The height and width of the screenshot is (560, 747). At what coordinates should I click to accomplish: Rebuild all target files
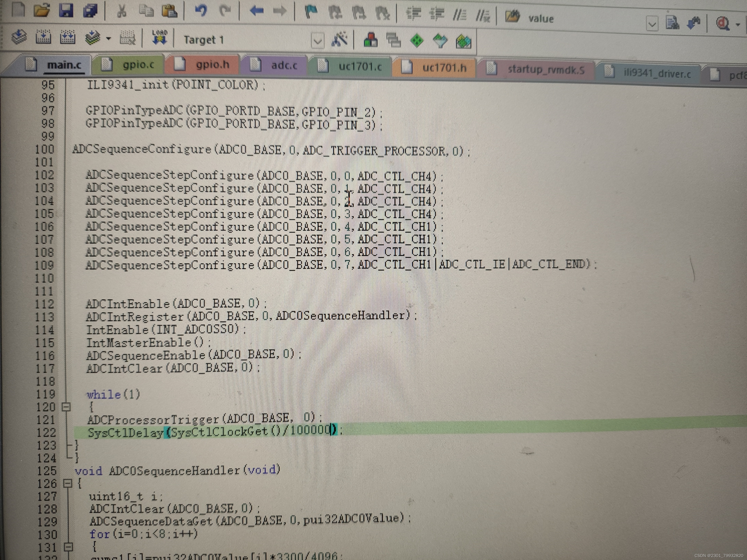(x=67, y=38)
